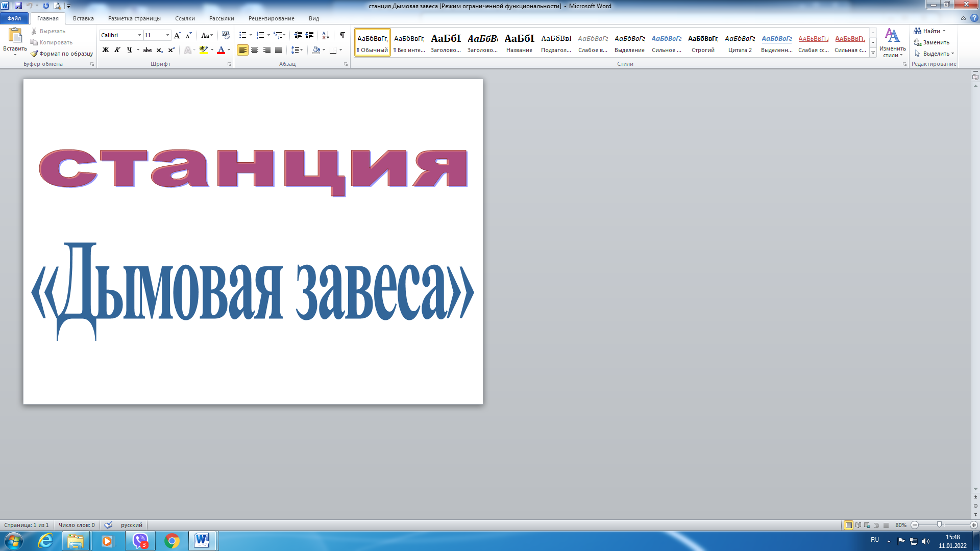
Task: Toggle Italic (К) formatting
Action: pos(117,50)
